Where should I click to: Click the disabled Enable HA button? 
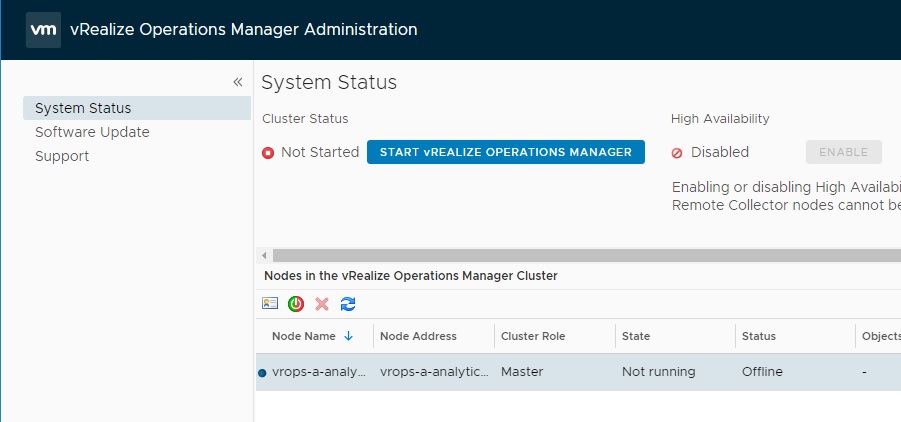(x=844, y=152)
